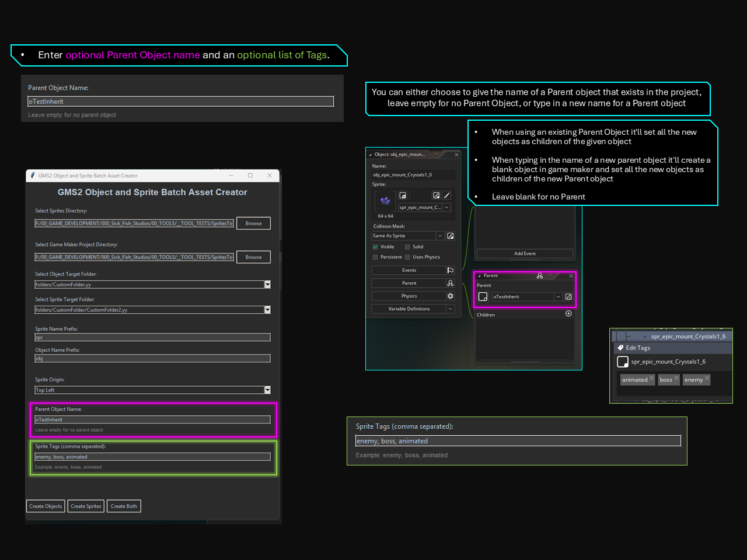This screenshot has height=560, width=747.
Task: Open the collision mask edit icon
Action: click(451, 236)
